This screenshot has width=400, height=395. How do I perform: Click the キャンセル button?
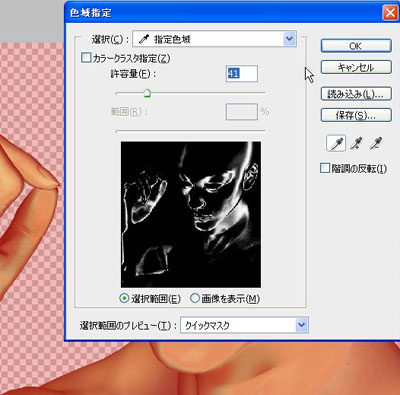(356, 67)
